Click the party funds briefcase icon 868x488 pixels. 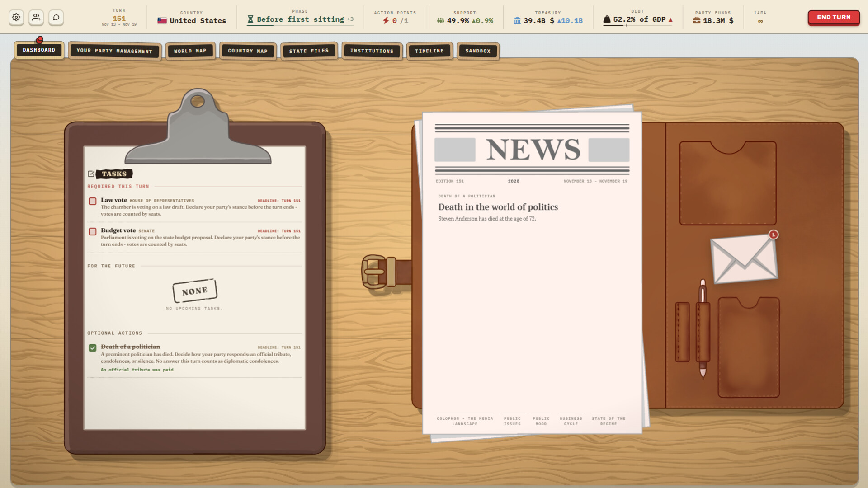click(697, 21)
